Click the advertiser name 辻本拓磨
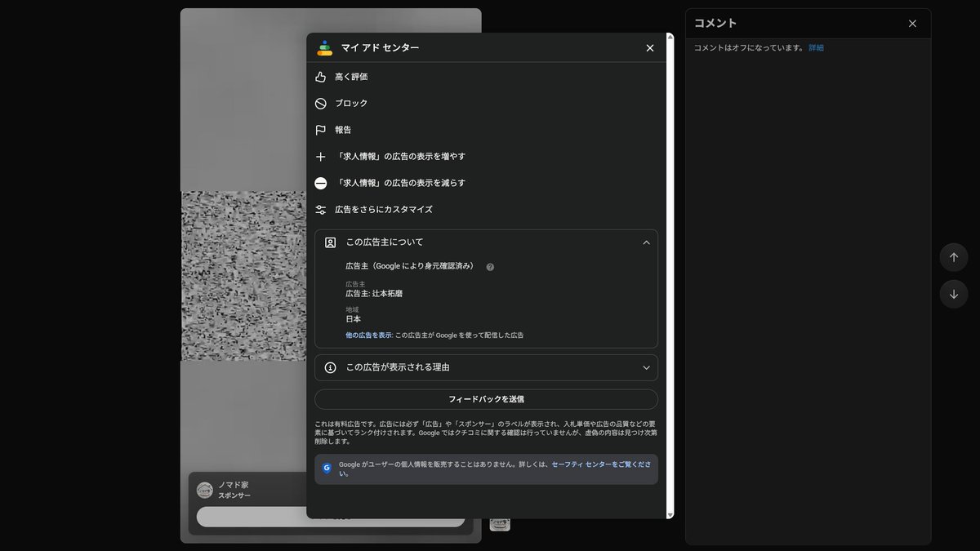The image size is (980, 551). tap(374, 293)
